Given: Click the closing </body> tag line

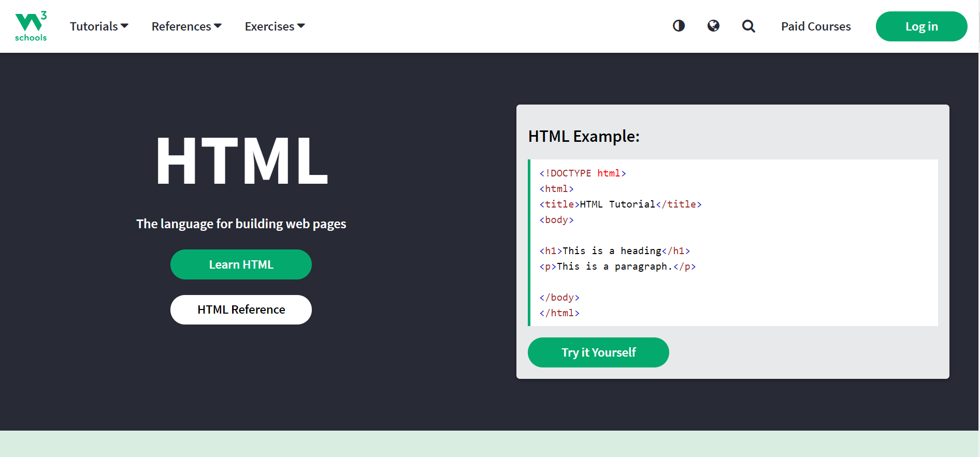Looking at the screenshot, I should 559,298.
